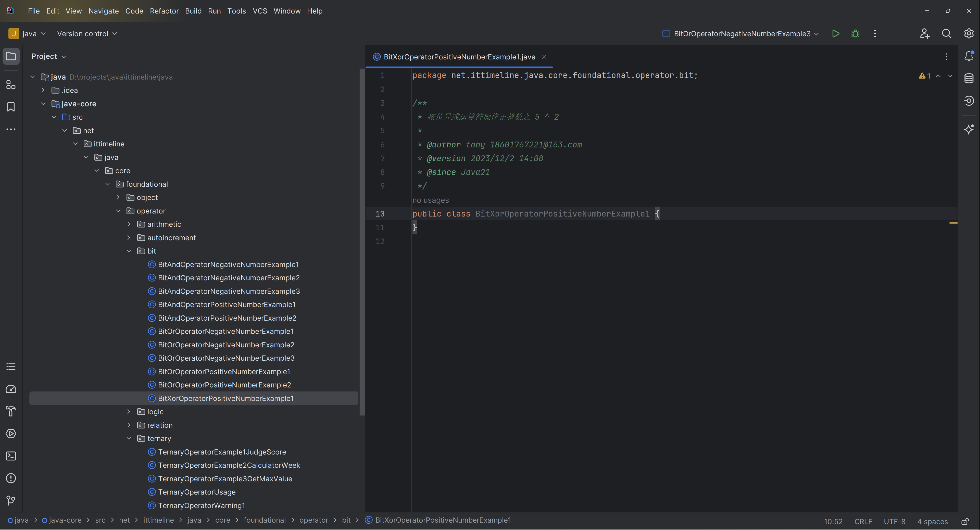Open run configuration selector dropdown
Screen dimensions: 980x530
click(740, 33)
